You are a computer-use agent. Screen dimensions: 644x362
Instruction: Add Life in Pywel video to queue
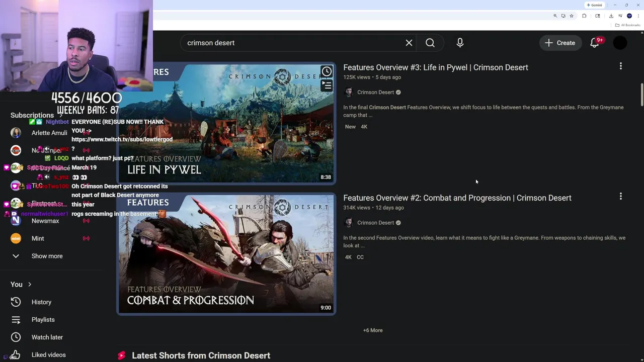[327, 85]
